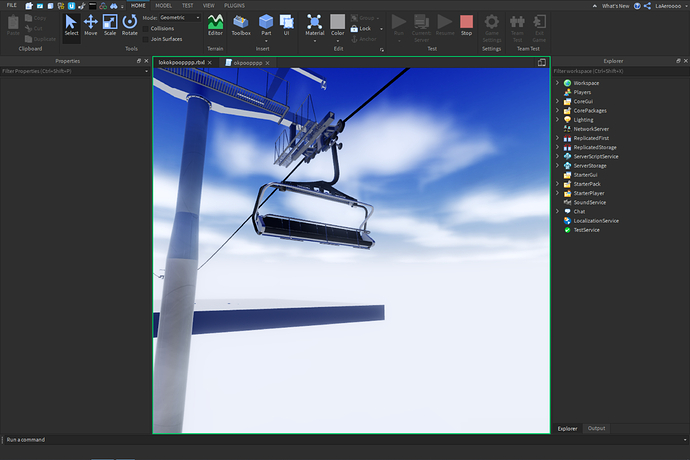
Task: Click the Run test button
Action: click(x=399, y=26)
